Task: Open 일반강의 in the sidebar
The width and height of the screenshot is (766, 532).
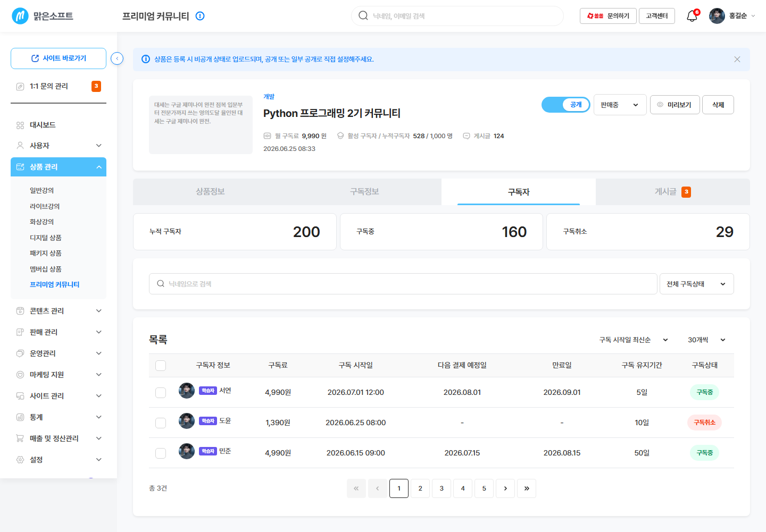Action: pyautogui.click(x=41, y=190)
